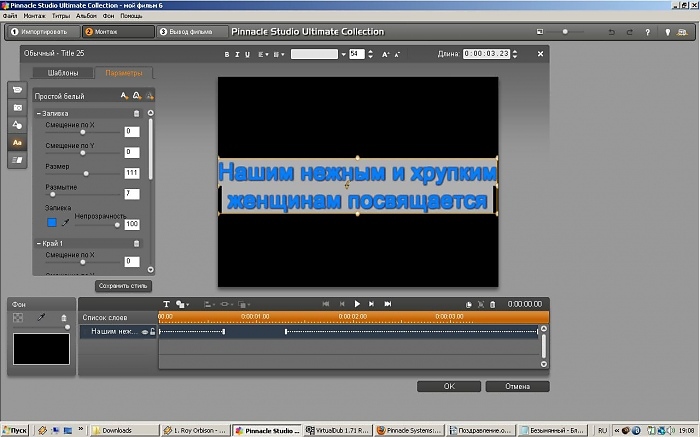Collapse the Край 1 section
This screenshot has height=437, width=700.
point(39,243)
